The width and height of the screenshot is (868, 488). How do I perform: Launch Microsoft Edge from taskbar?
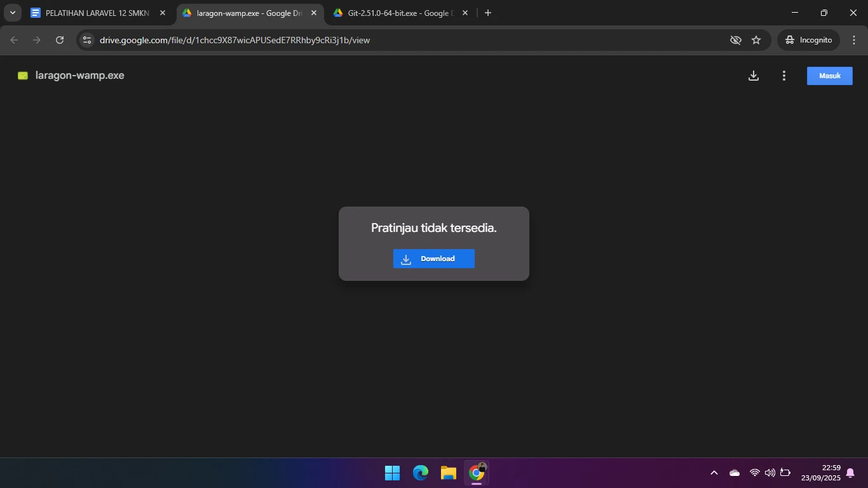pyautogui.click(x=421, y=473)
